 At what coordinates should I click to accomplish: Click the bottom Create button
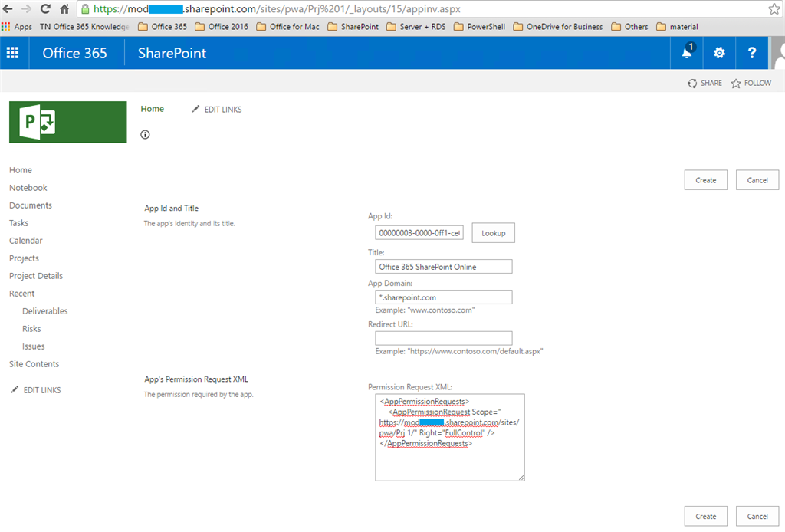coord(705,516)
